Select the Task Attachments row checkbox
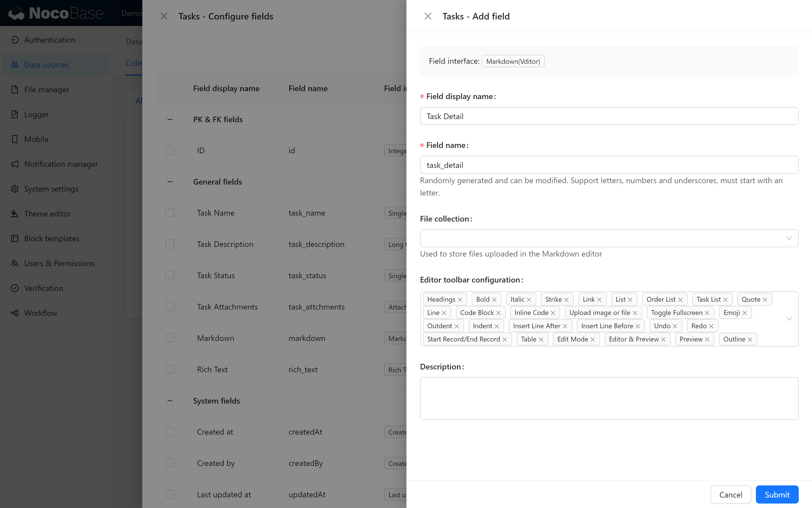 click(x=170, y=306)
